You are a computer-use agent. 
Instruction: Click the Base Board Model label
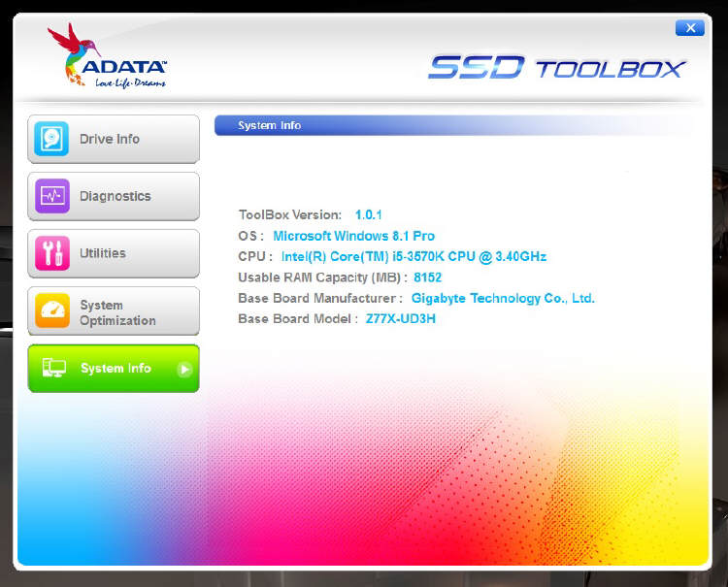point(298,319)
